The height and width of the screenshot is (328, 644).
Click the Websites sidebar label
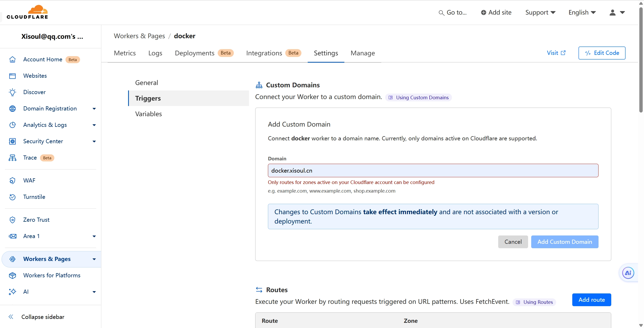pyautogui.click(x=35, y=76)
